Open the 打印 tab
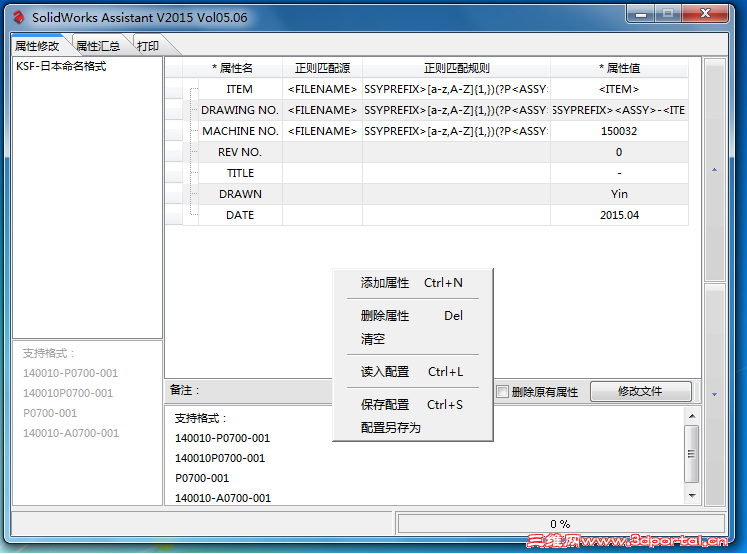 148,46
